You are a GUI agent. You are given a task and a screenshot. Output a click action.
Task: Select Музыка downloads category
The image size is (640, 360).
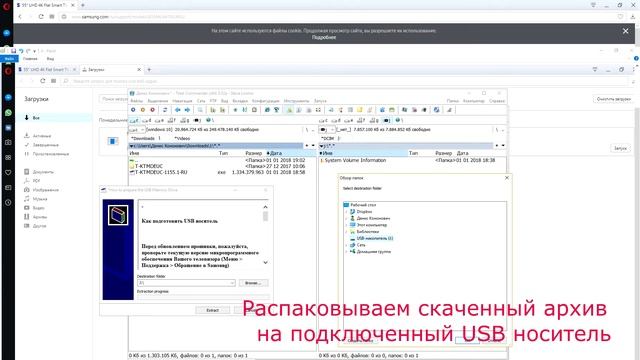point(40,199)
